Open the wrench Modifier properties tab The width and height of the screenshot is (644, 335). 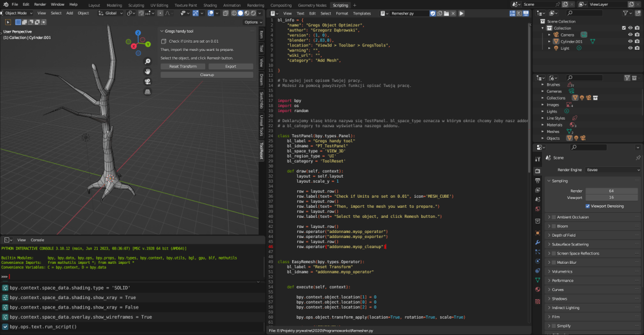[x=538, y=241]
